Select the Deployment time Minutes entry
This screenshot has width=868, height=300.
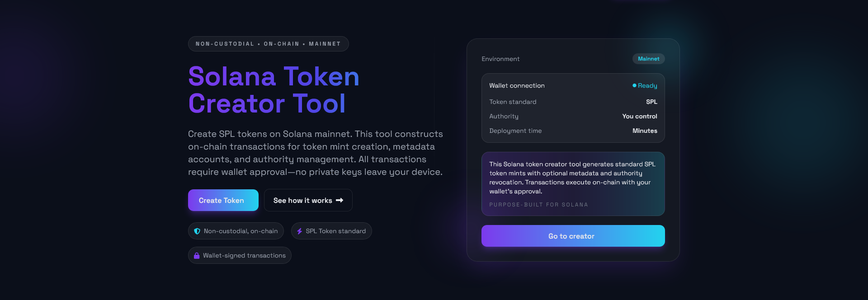coord(573,131)
